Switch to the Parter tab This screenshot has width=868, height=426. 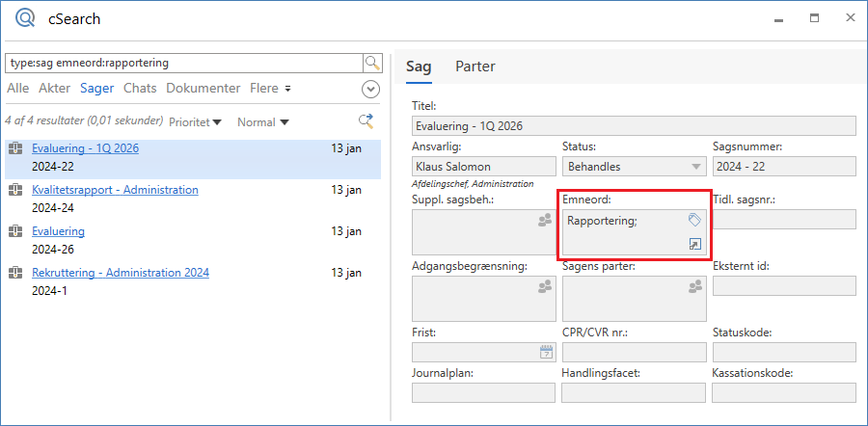click(475, 67)
